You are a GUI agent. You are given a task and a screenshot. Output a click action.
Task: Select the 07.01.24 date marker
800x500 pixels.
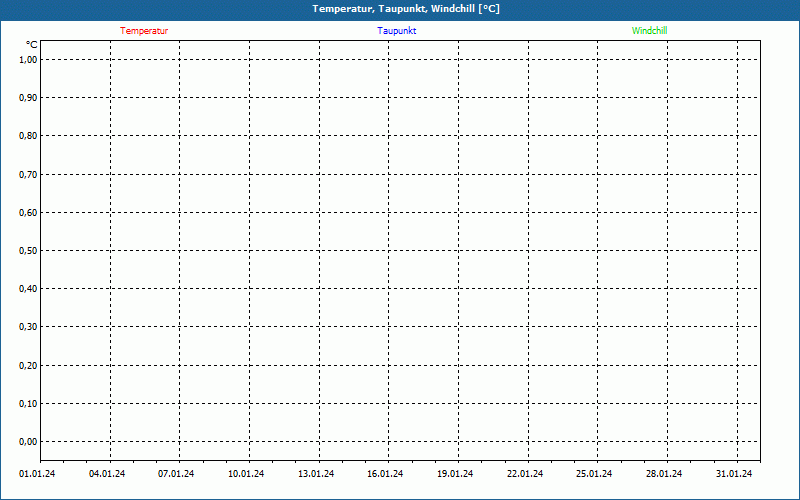176,474
